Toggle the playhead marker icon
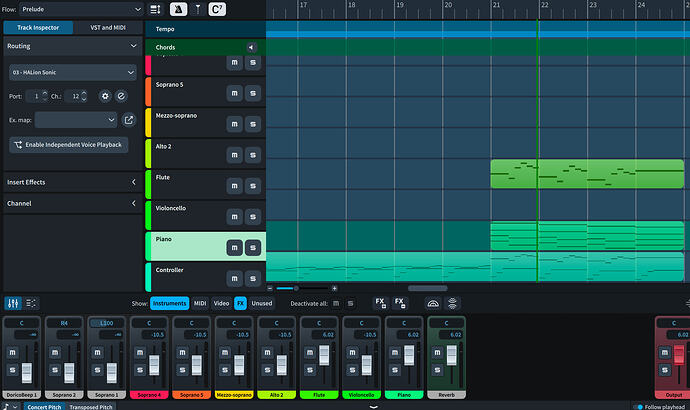 (198, 9)
